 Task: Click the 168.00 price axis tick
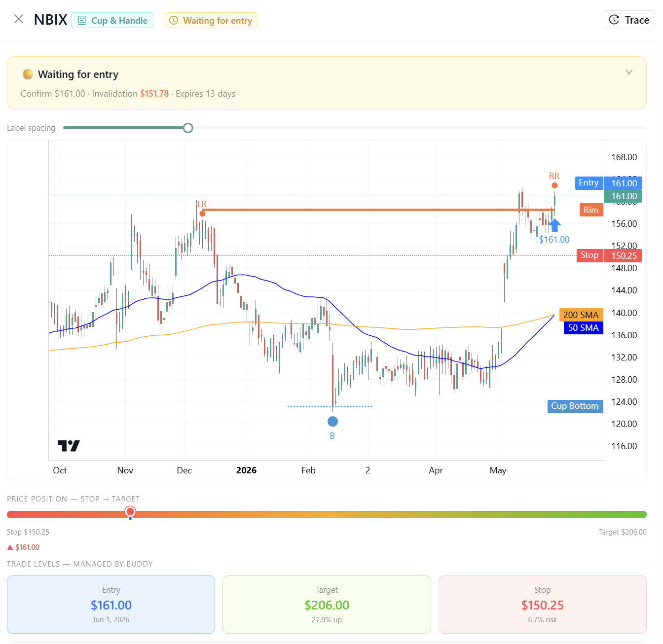click(x=624, y=157)
